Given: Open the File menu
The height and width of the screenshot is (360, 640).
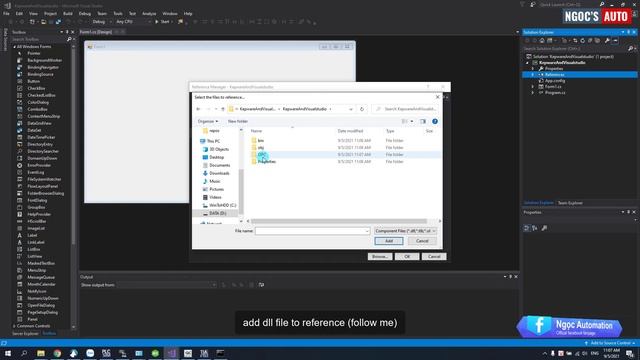Looking at the screenshot, I should pos(6,13).
